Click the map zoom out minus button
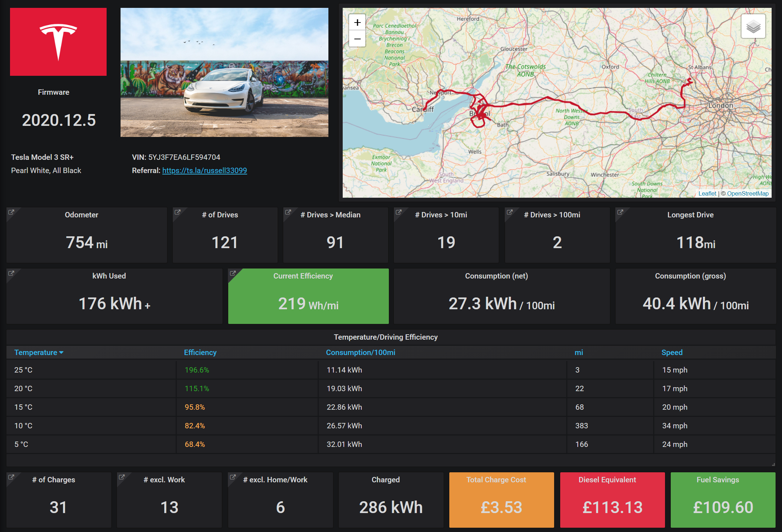 pos(357,39)
